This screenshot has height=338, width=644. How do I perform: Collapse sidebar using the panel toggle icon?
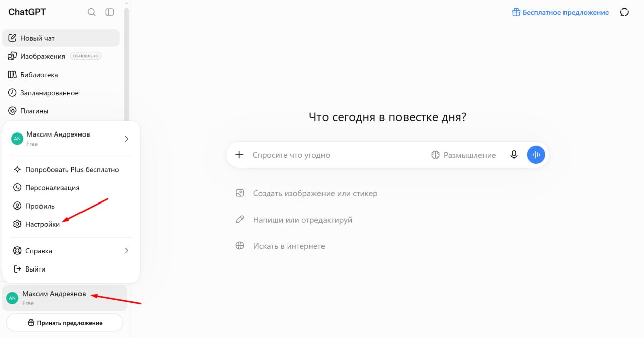(x=109, y=12)
